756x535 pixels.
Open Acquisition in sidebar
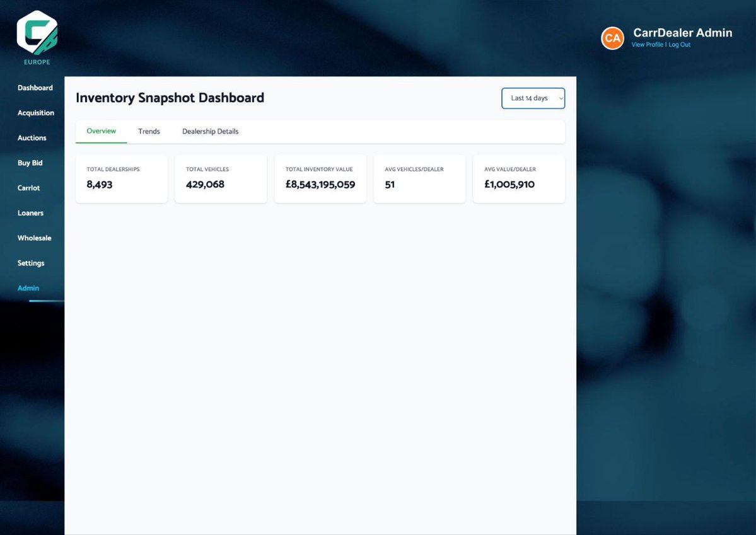point(36,113)
